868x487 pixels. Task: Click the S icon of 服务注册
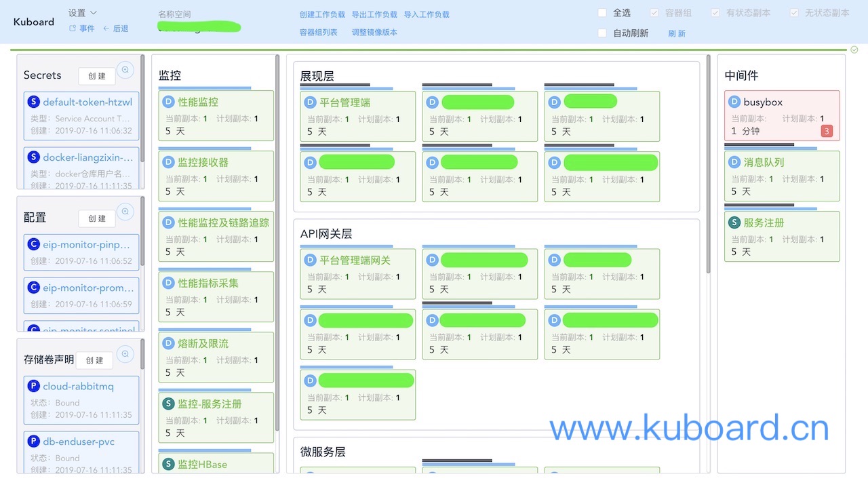734,222
